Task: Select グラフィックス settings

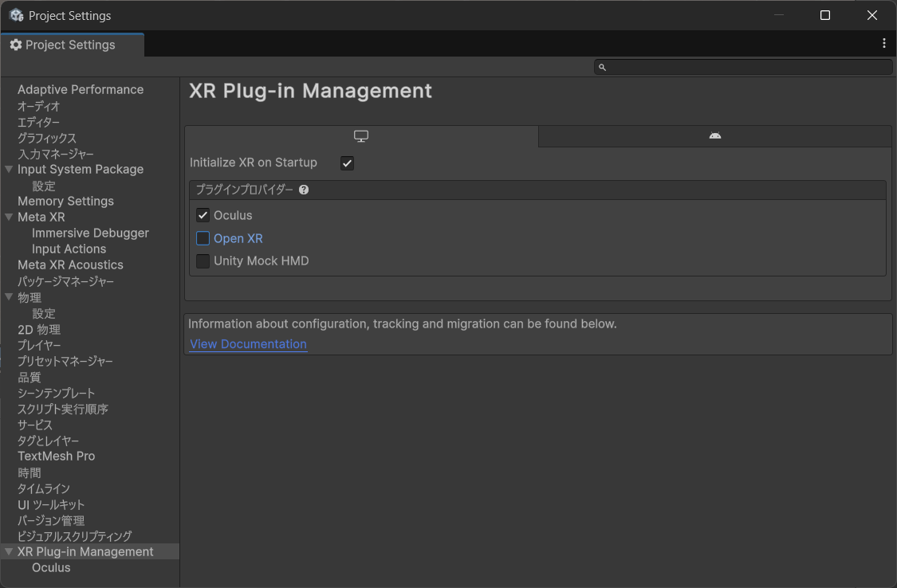Action: pyautogui.click(x=47, y=138)
